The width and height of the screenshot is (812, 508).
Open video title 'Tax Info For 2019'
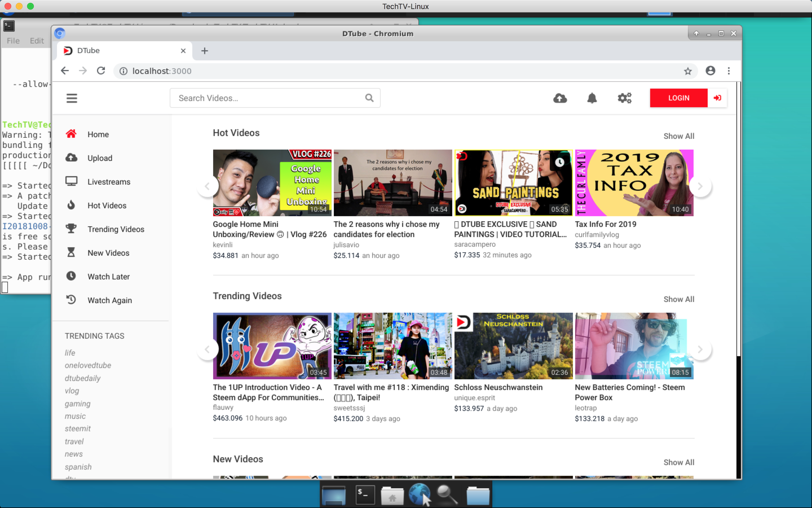(x=605, y=224)
